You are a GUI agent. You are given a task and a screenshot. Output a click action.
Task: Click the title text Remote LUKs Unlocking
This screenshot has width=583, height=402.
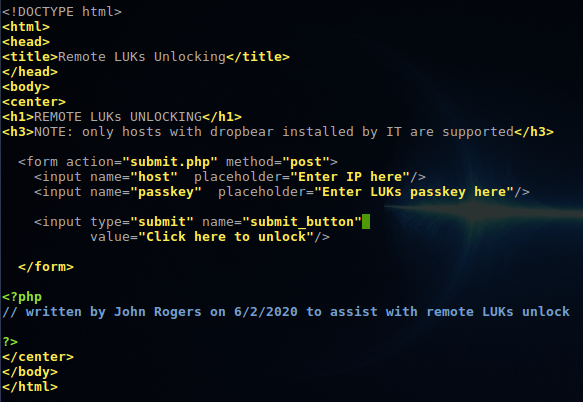click(x=142, y=57)
